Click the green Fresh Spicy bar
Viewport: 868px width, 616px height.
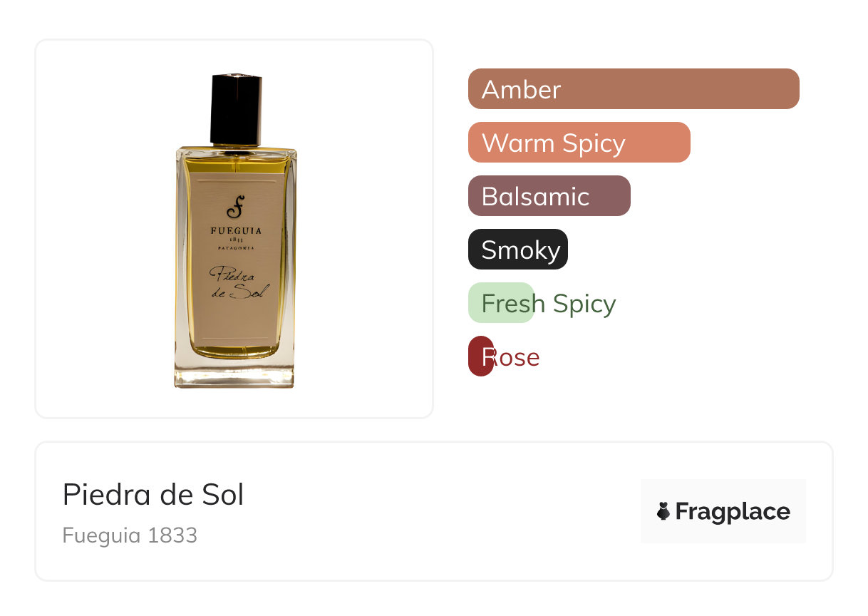pyautogui.click(x=501, y=303)
